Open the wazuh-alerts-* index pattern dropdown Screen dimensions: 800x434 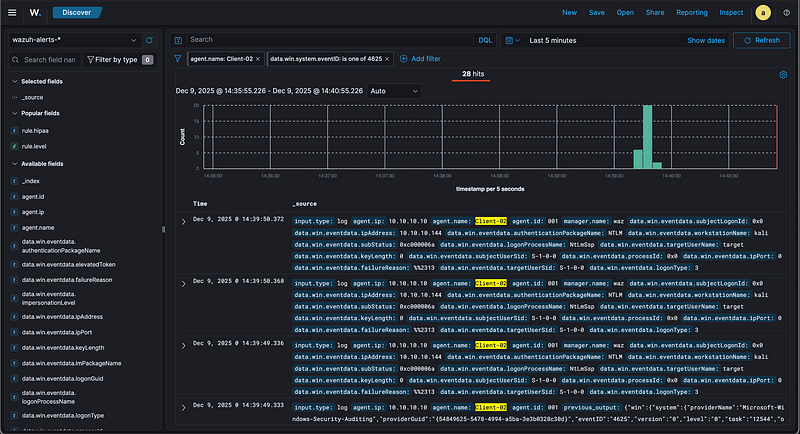click(74, 40)
